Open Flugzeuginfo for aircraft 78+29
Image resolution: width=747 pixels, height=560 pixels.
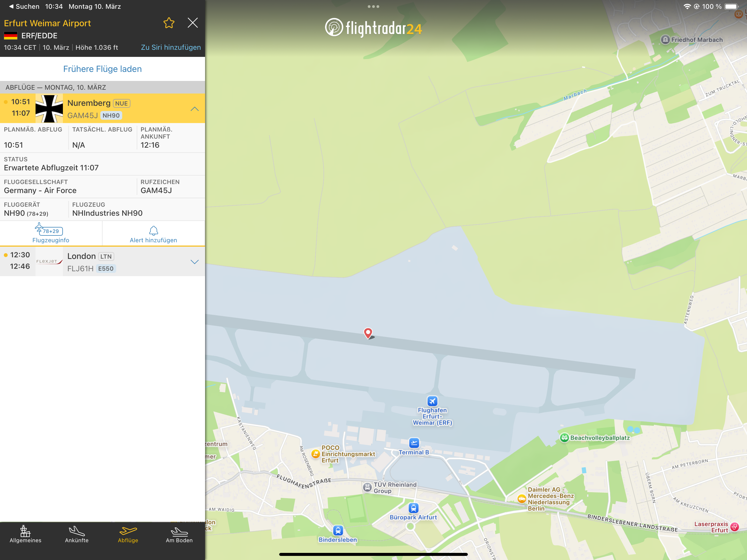51,234
